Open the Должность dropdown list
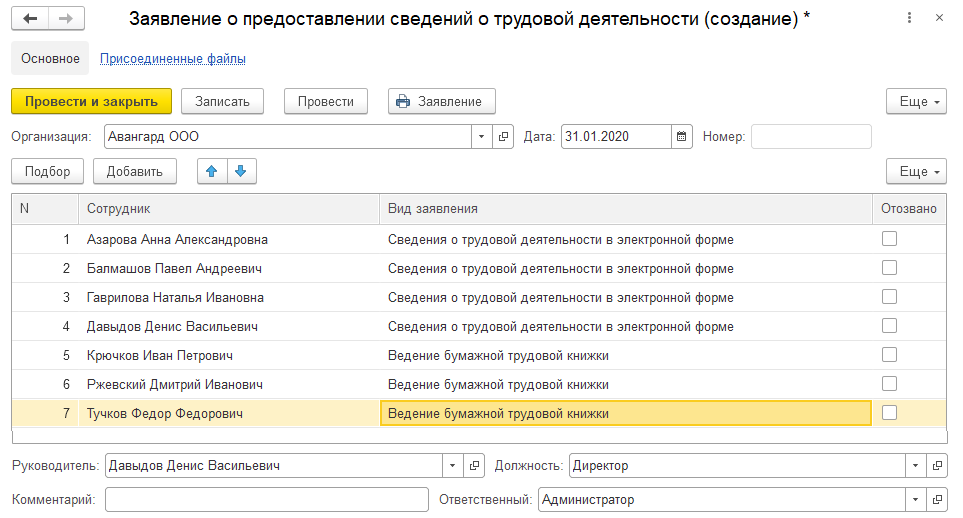The image size is (963, 518). (x=915, y=466)
